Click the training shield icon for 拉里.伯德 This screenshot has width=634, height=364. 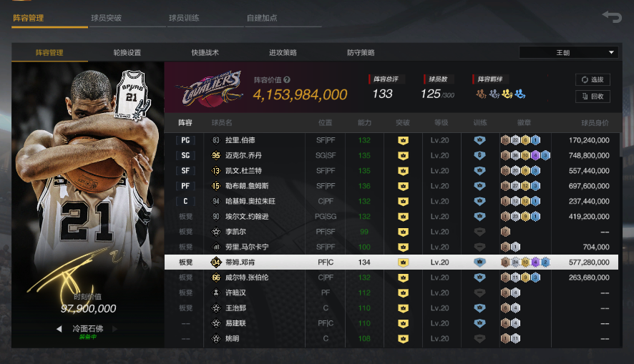tap(479, 140)
